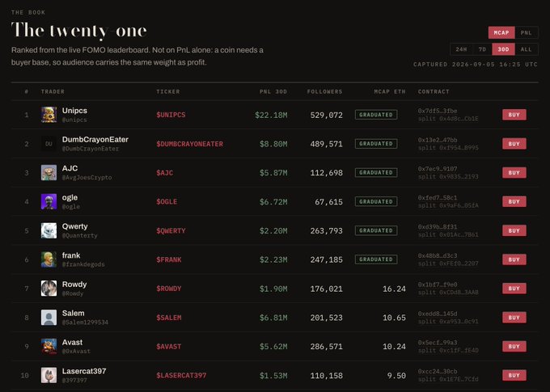
Task: Buy the $ROWDY coin
Action: (x=514, y=289)
